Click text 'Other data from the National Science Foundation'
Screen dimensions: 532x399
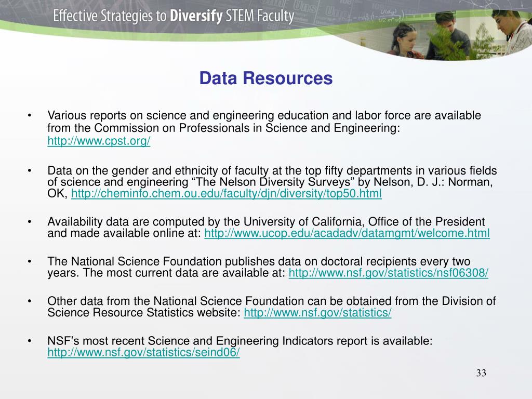tap(176, 301)
